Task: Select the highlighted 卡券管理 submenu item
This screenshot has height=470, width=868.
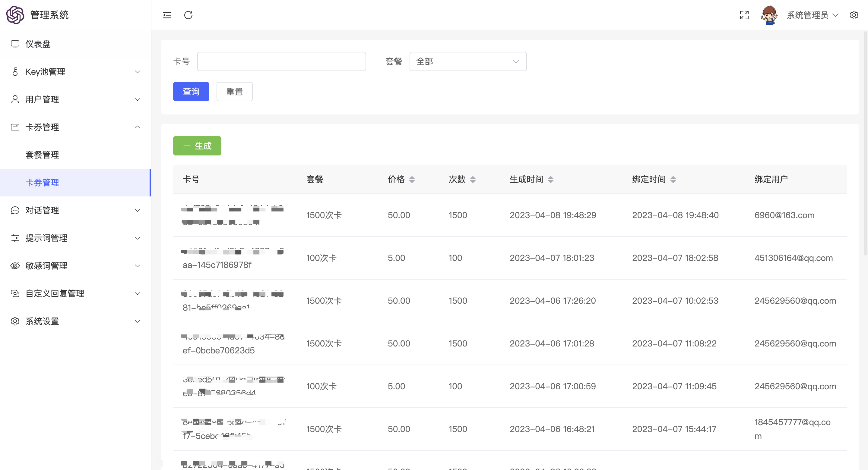Action: [75, 183]
